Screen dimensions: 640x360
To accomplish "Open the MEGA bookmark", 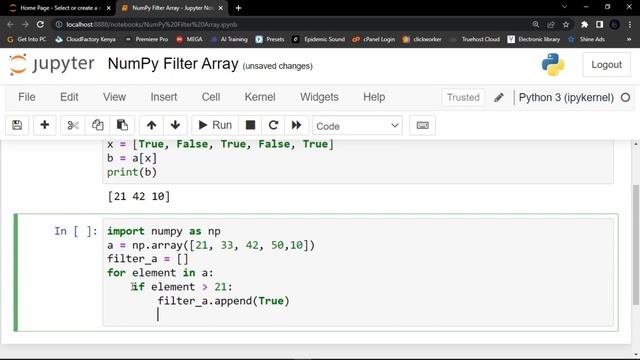I will 189,39.
